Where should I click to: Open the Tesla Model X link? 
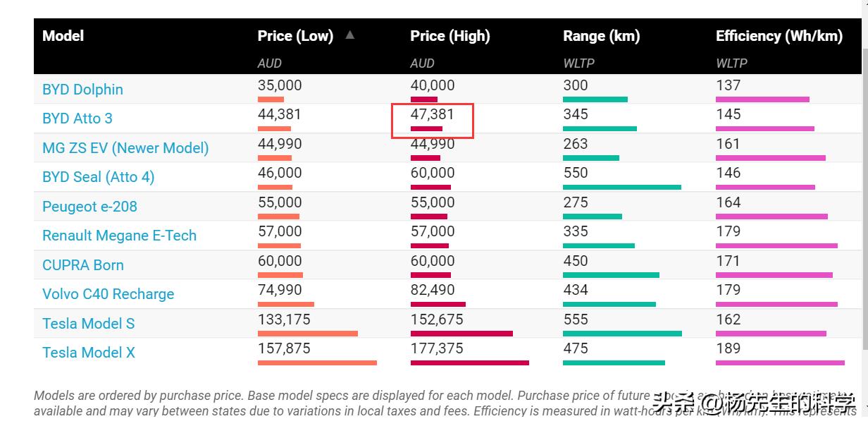coord(88,353)
